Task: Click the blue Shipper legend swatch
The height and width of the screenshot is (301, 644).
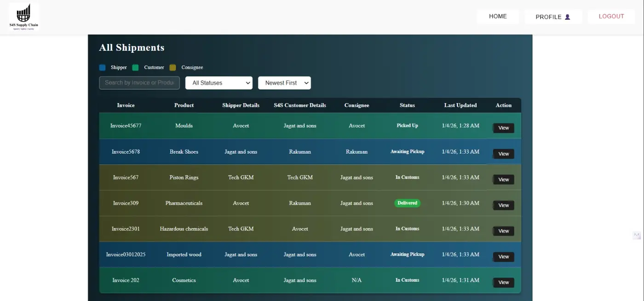Action: point(102,68)
